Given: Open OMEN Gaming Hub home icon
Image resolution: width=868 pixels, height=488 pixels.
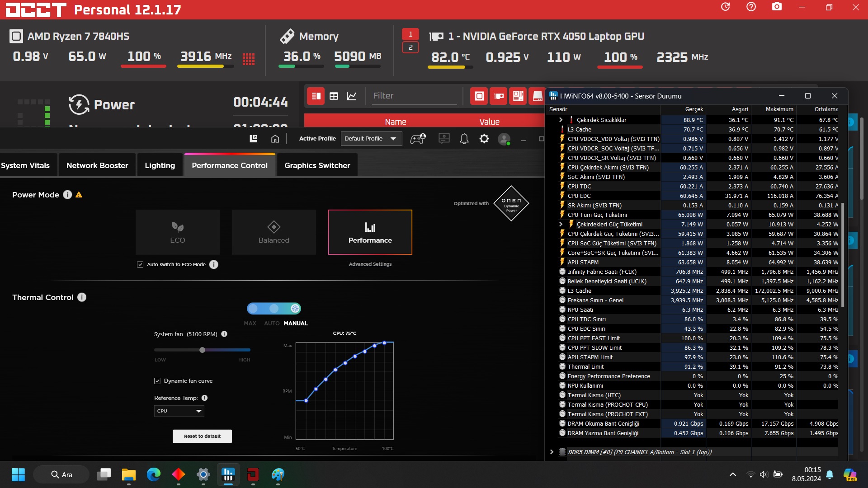Looking at the screenshot, I should pyautogui.click(x=275, y=139).
